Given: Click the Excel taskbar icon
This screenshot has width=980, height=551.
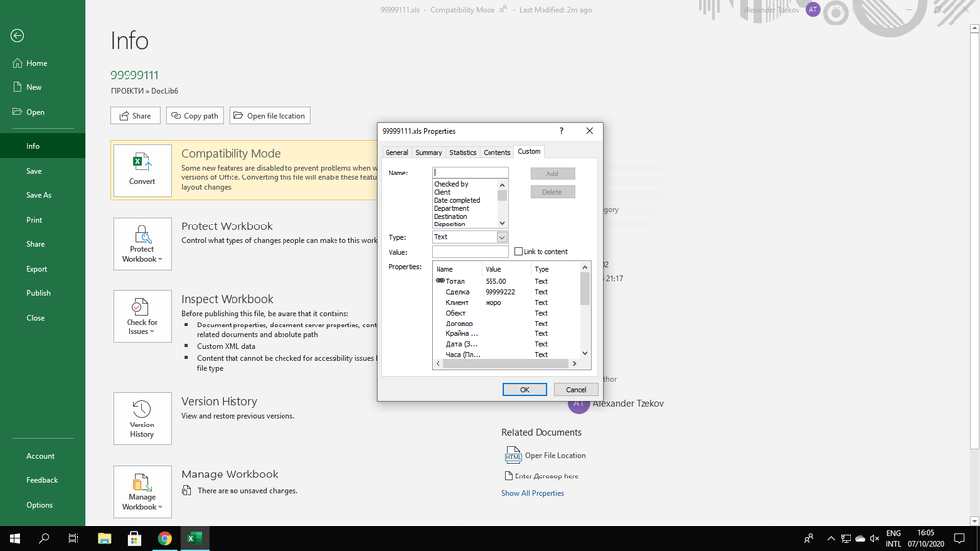Looking at the screenshot, I should pyautogui.click(x=194, y=538).
